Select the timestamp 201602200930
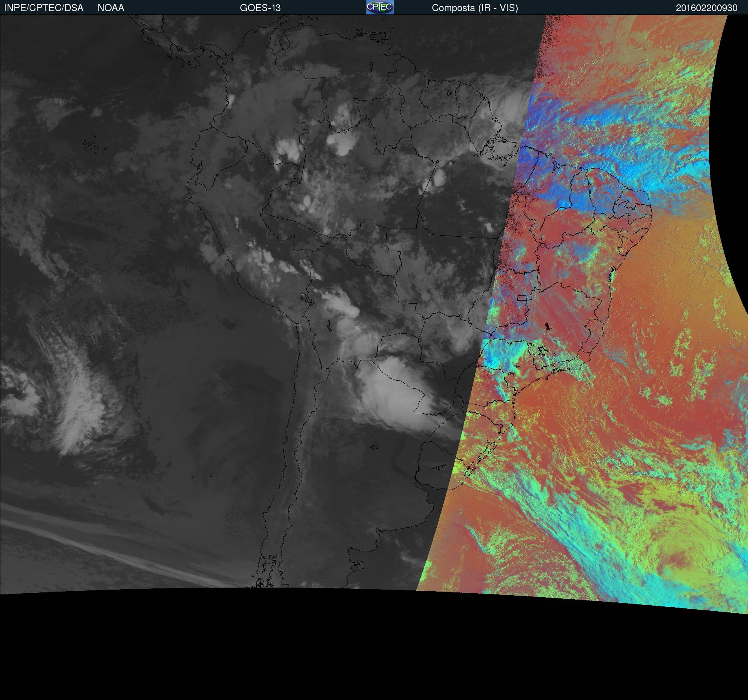The image size is (748, 700). 706,8
